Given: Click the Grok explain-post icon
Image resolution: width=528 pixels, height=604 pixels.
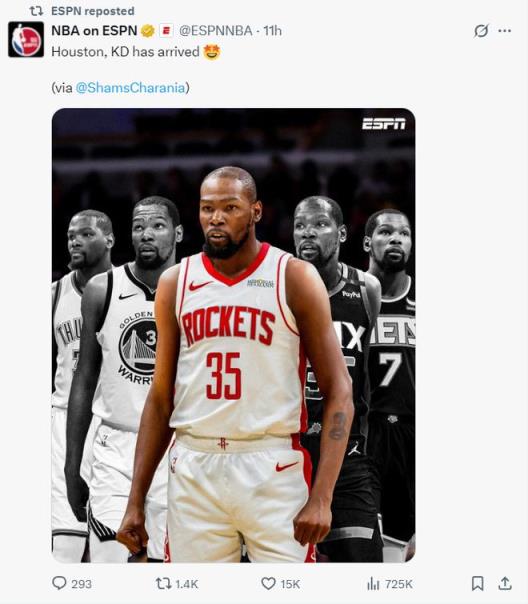Looking at the screenshot, I should tap(481, 31).
